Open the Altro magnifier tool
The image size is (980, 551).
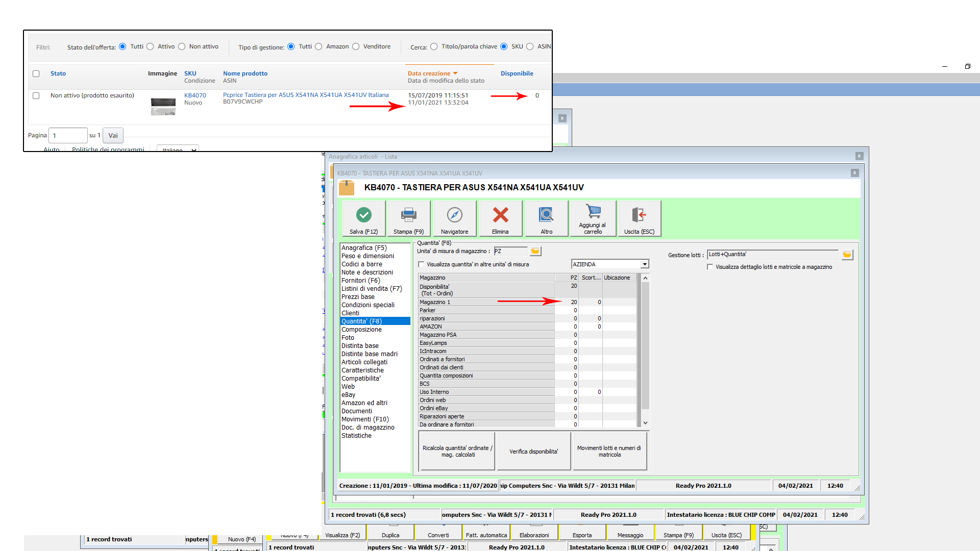tap(546, 218)
